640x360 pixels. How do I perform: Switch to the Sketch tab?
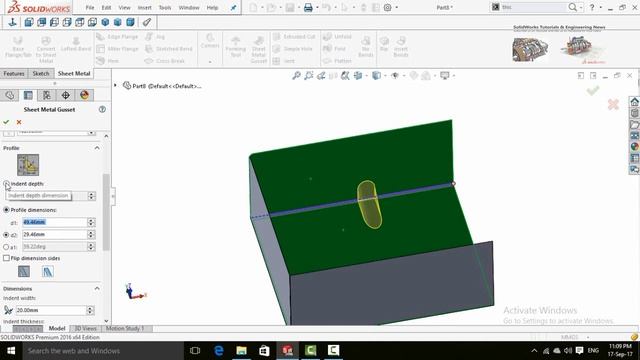click(x=41, y=73)
